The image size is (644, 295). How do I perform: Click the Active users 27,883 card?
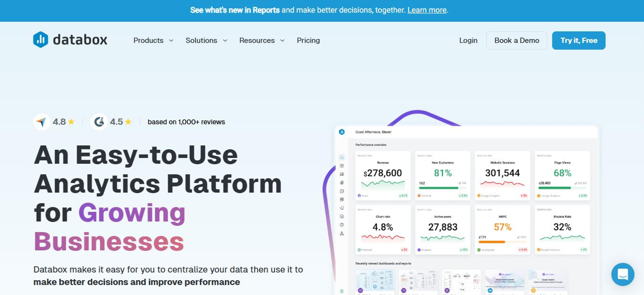tap(443, 229)
